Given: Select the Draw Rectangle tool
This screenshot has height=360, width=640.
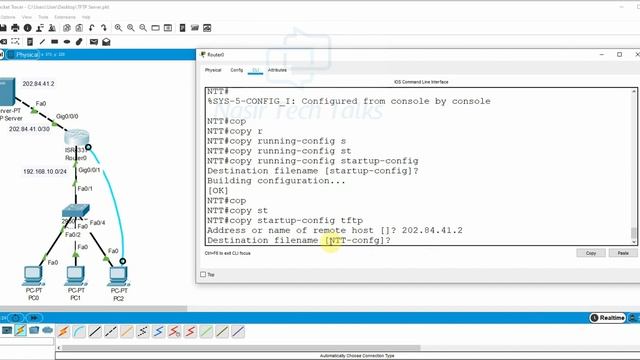Looking at the screenshot, I should pyautogui.click(x=54, y=42).
